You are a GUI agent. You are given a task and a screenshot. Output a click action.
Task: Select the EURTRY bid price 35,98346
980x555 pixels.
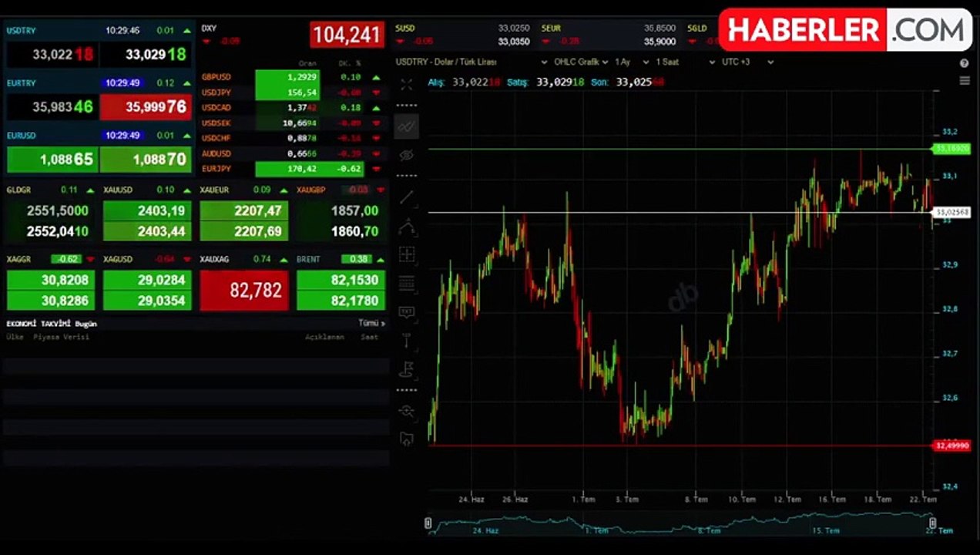tap(52, 107)
